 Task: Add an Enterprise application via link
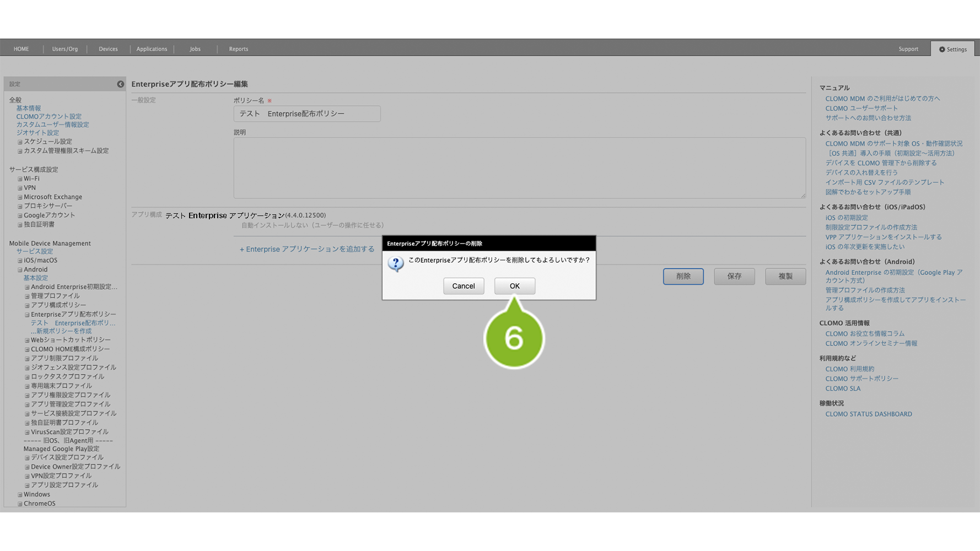pyautogui.click(x=306, y=250)
